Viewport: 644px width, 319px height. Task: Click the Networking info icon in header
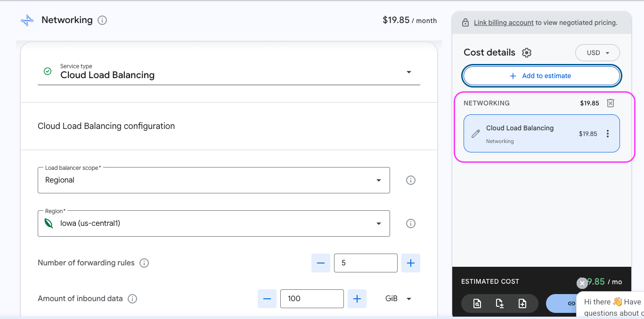102,20
